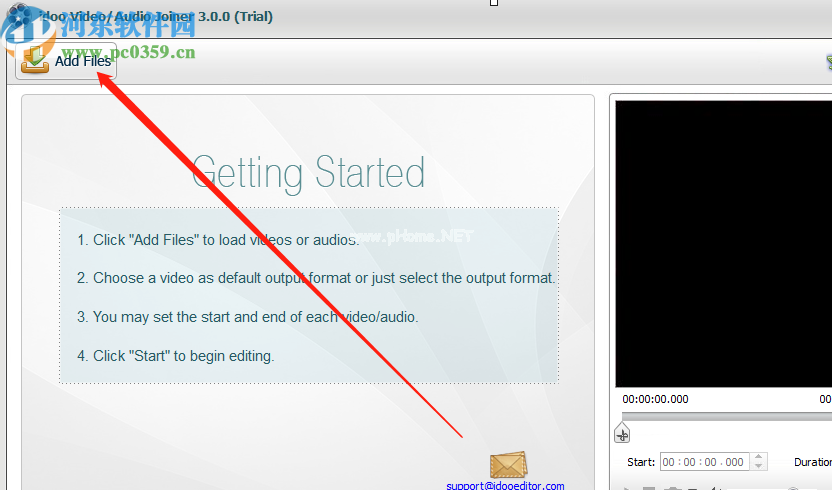Click the speaker volume icon beside the snapshot icon

(714, 488)
